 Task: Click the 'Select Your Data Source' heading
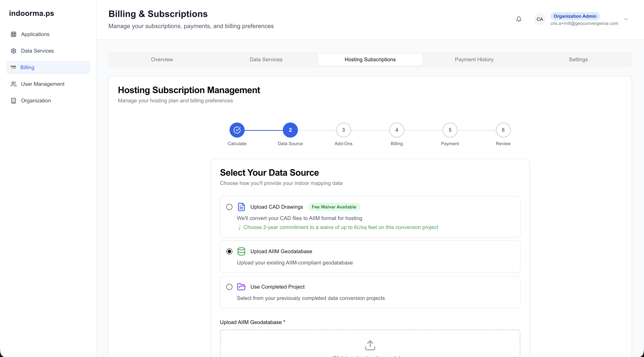(269, 173)
